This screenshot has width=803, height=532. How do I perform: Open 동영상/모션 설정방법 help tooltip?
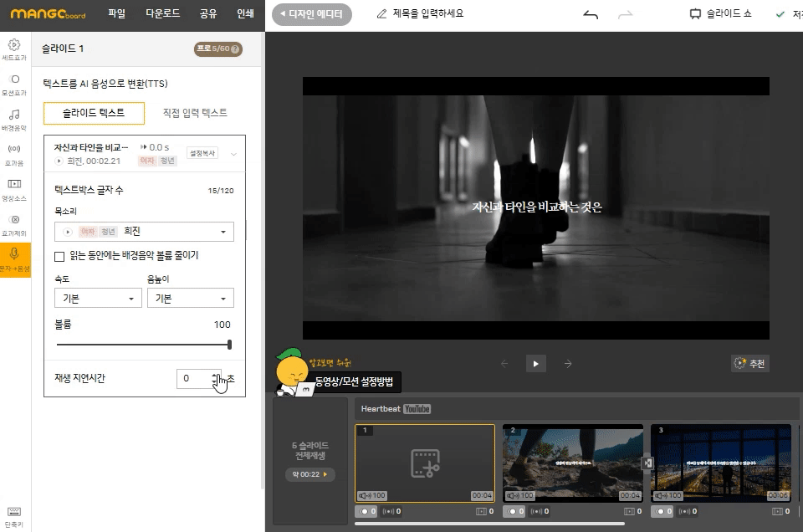pos(353,381)
